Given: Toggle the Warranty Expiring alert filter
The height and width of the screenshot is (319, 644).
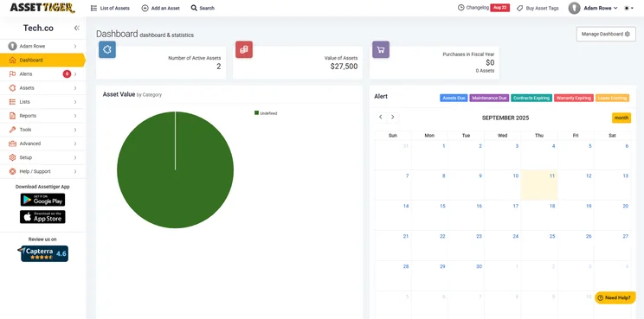Looking at the screenshot, I should click(x=574, y=98).
